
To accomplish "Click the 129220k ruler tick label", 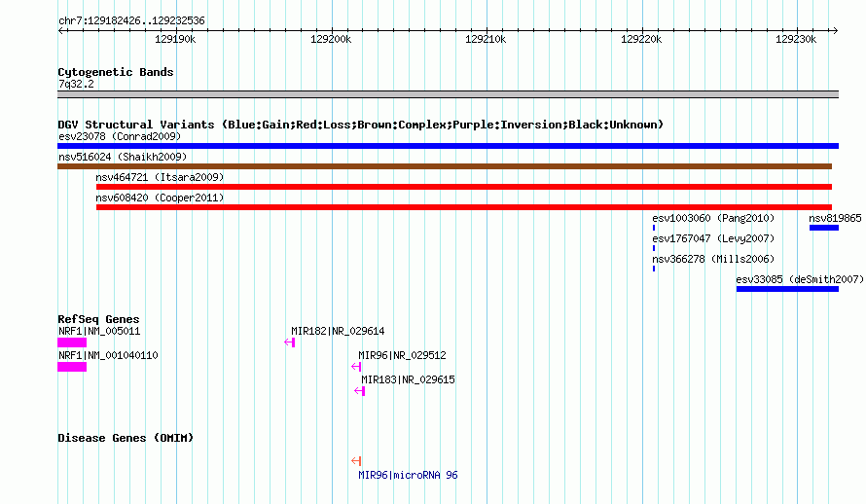I will [641, 39].
